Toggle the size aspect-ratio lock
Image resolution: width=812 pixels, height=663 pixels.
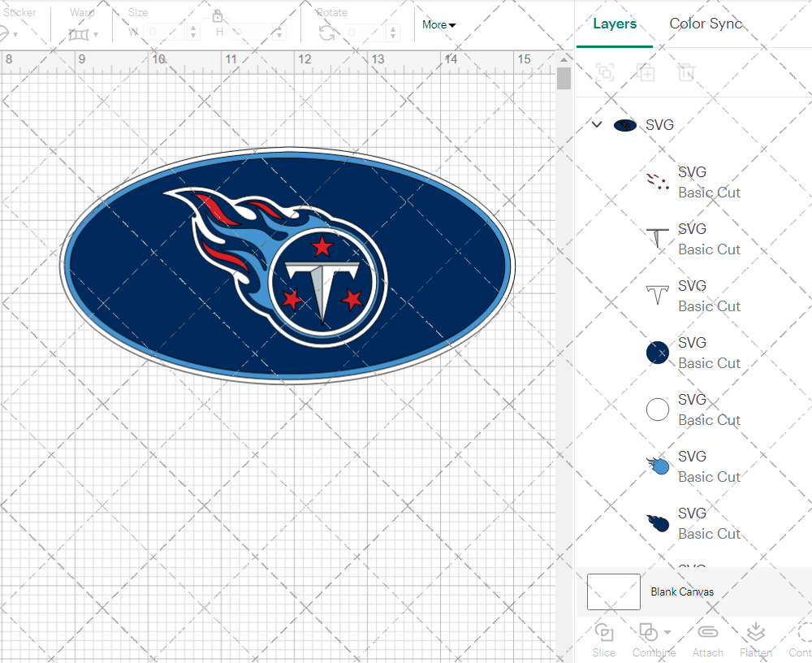pos(218,16)
